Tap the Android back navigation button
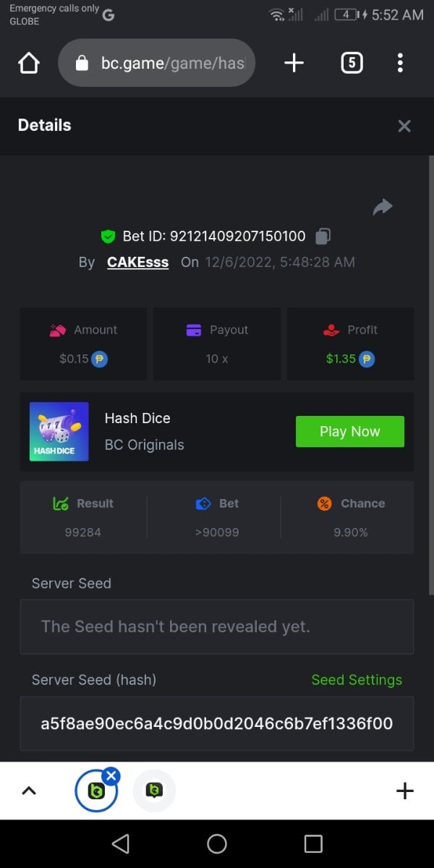The image size is (434, 868). 121,843
